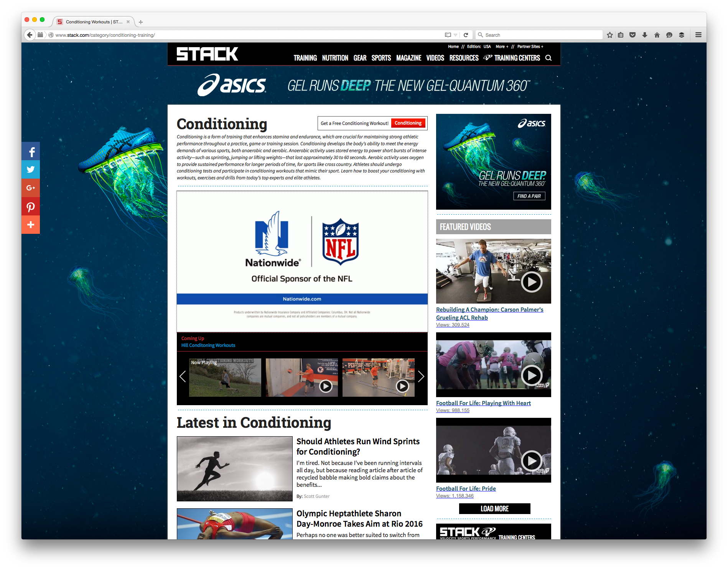The width and height of the screenshot is (728, 570).
Task: Play Carson Palmer ACL Rehab video
Action: pos(532,282)
